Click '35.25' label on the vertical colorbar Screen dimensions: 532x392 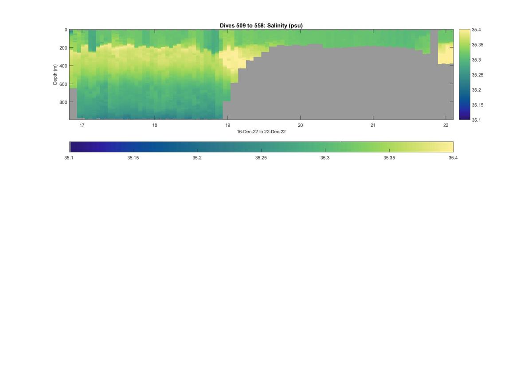coord(477,75)
